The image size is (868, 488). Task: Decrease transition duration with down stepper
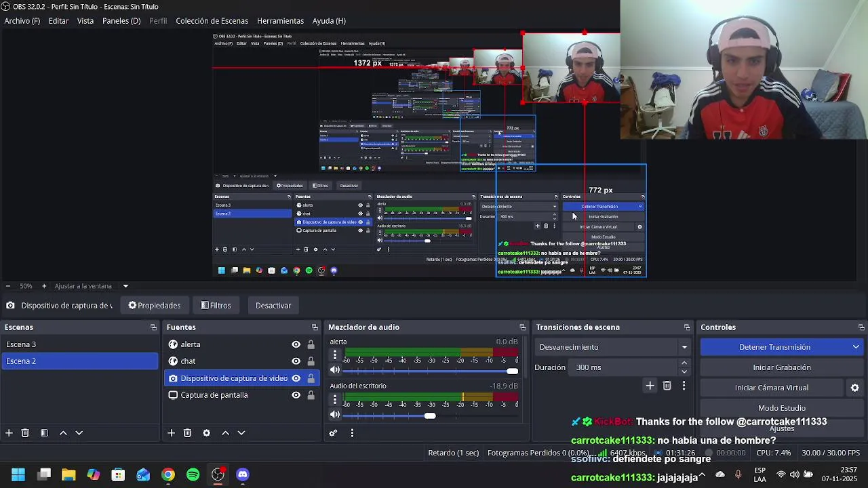684,371
